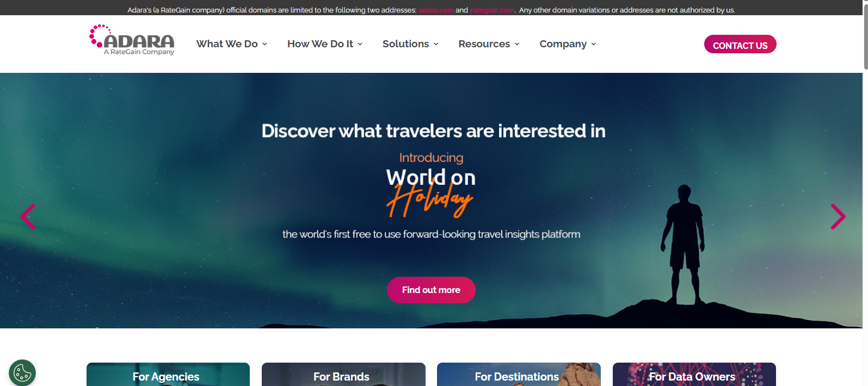Expand chevron next to Solutions
The width and height of the screenshot is (868, 386).
436,44
